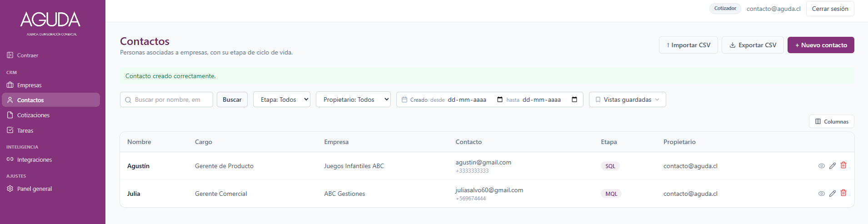This screenshot has height=224, width=868.
Task: Collapse the sidebar with Contraer
Action: coord(23,55)
